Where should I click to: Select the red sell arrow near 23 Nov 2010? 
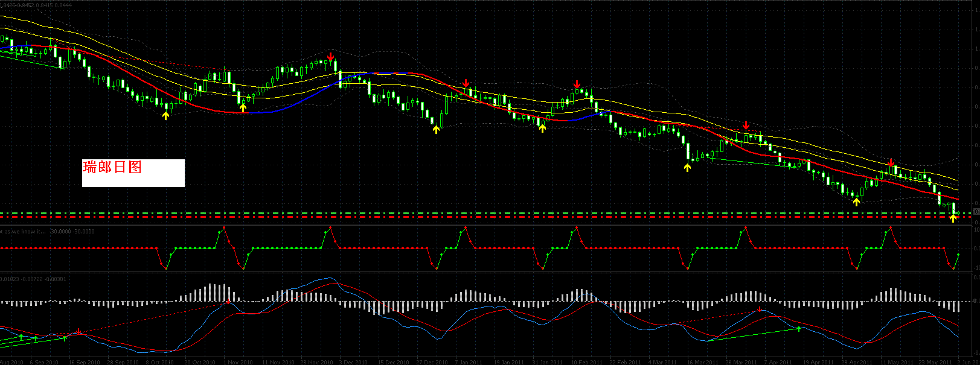(330, 57)
